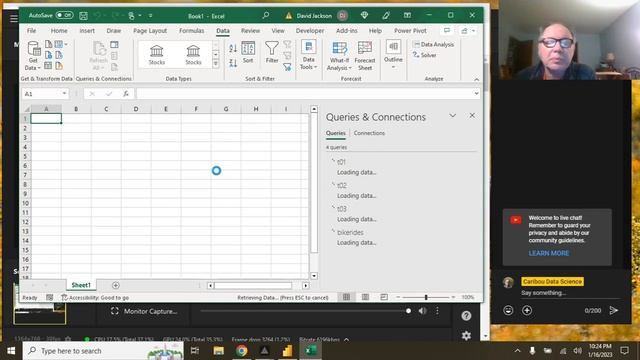Select the t03 query
The image size is (640, 360).
pyautogui.click(x=342, y=209)
